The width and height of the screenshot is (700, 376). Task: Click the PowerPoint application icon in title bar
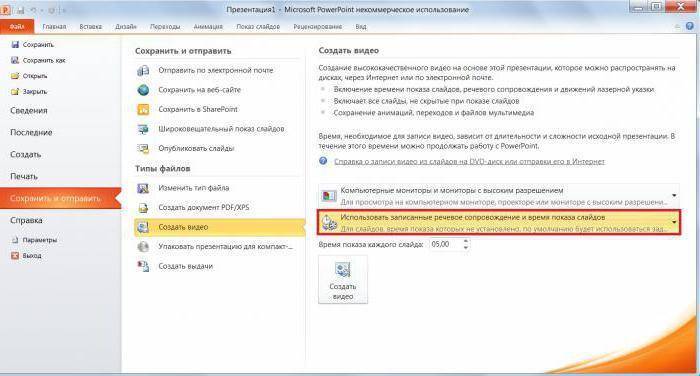[x=5, y=9]
